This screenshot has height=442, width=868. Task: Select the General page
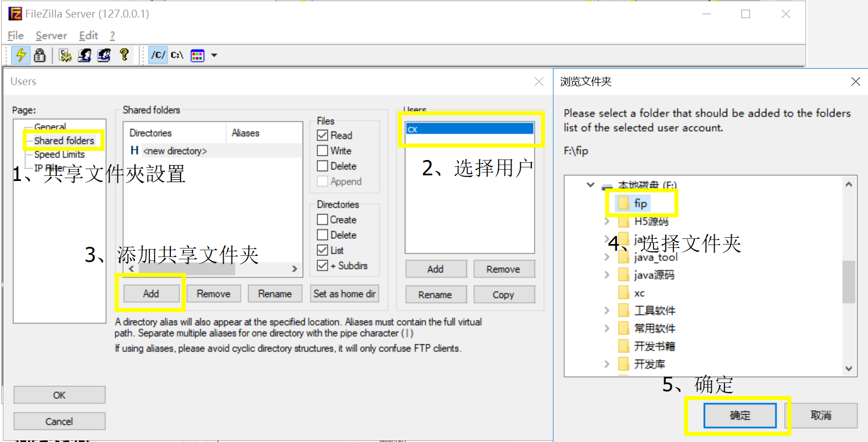tap(50, 127)
